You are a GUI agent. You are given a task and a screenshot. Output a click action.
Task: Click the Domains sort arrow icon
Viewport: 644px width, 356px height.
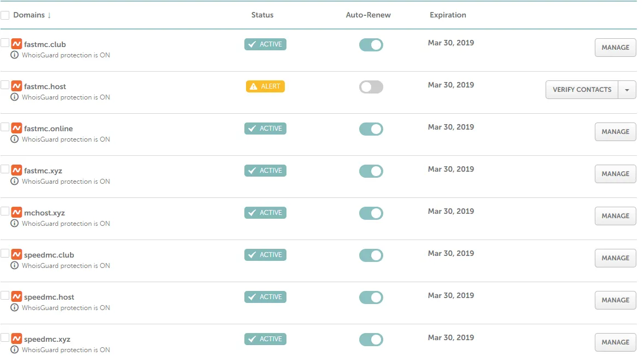coord(49,15)
